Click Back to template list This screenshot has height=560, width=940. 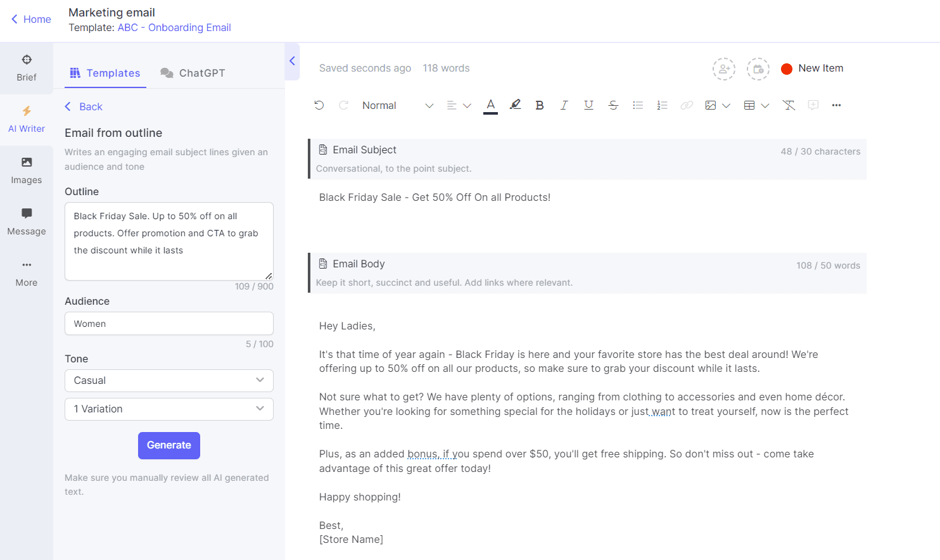[84, 106]
